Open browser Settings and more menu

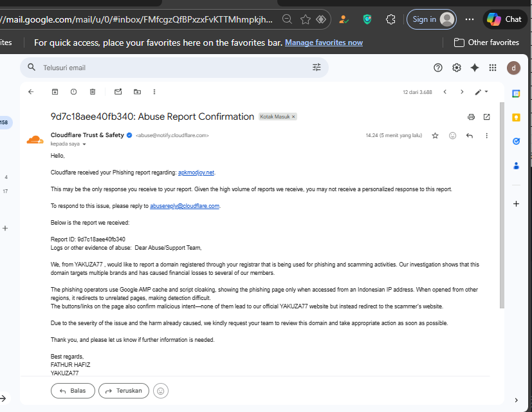click(470, 19)
